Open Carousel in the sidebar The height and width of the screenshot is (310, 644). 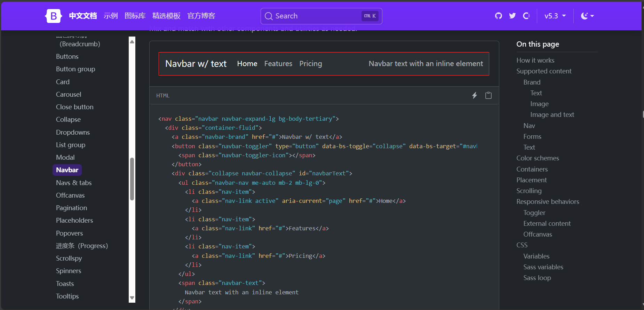pos(69,94)
